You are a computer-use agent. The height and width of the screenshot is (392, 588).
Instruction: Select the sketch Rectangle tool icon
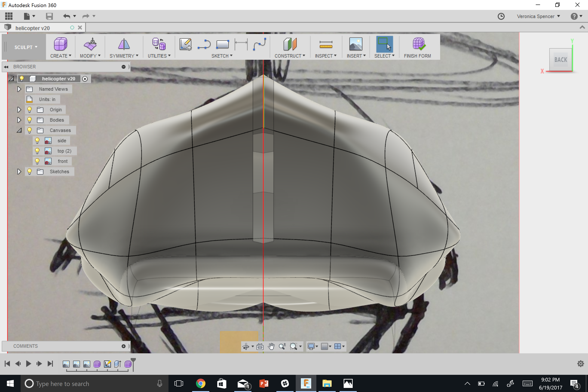click(x=222, y=44)
